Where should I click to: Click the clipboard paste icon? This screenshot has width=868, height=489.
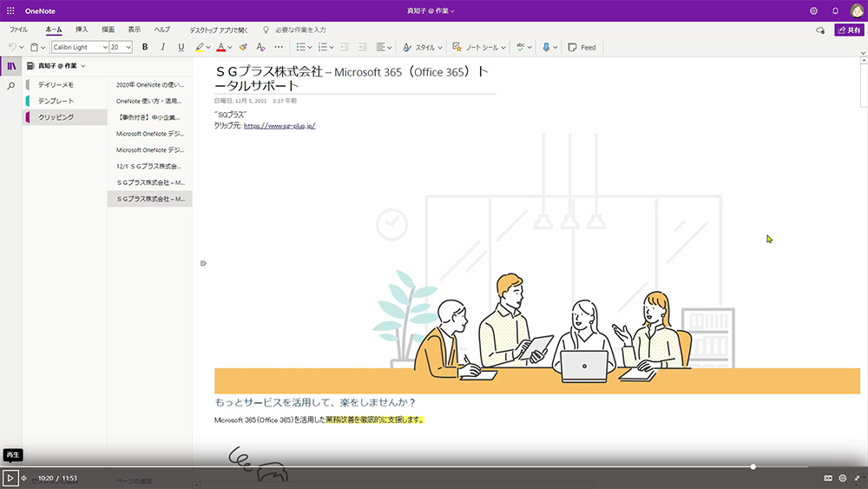[x=35, y=47]
